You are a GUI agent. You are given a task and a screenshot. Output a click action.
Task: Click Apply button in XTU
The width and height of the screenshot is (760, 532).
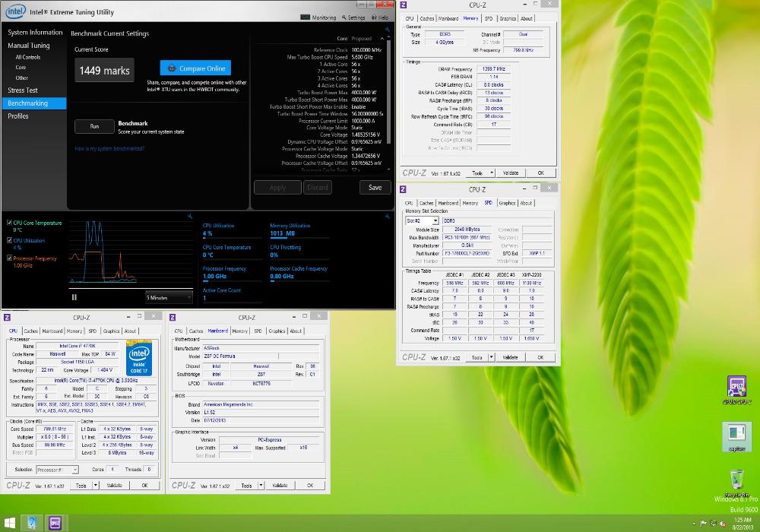point(277,188)
